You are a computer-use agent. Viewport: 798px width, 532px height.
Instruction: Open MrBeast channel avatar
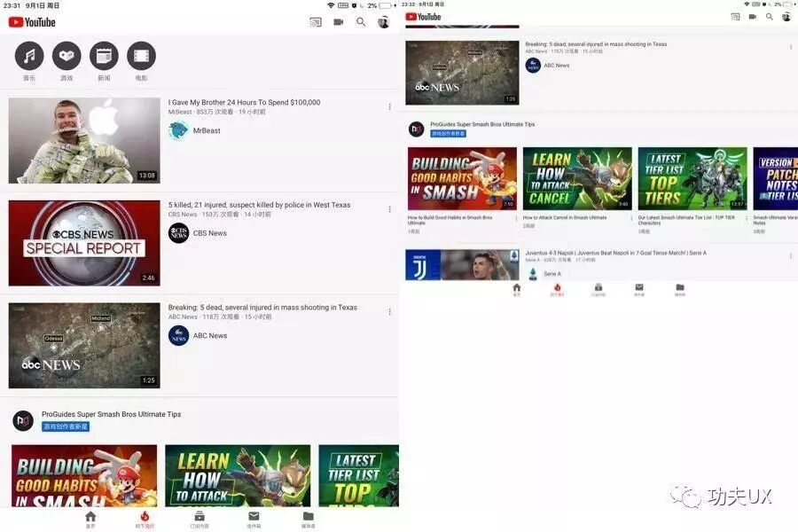tap(178, 131)
